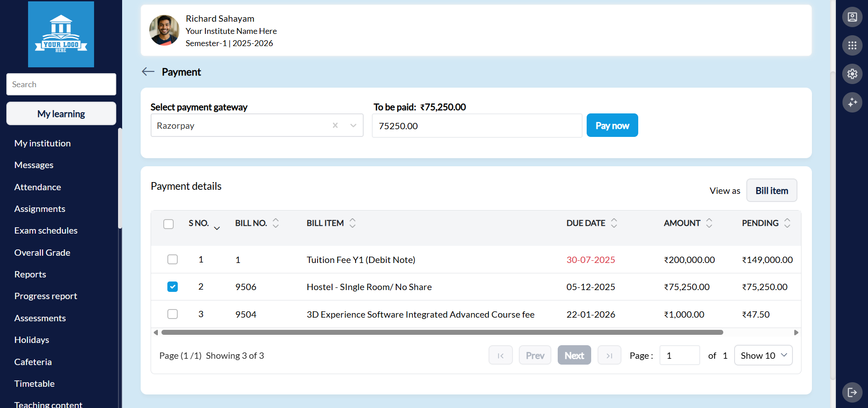Viewport: 868px width, 408px height.
Task: Open the apps grid icon
Action: click(852, 46)
